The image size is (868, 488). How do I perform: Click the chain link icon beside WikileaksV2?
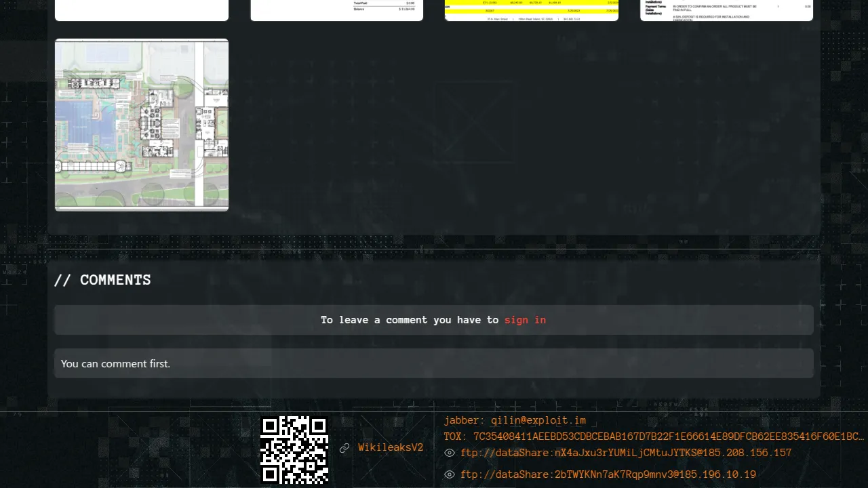344,448
